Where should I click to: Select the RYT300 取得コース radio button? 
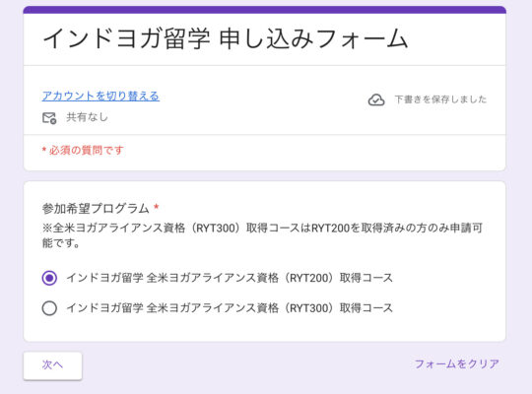click(49, 308)
